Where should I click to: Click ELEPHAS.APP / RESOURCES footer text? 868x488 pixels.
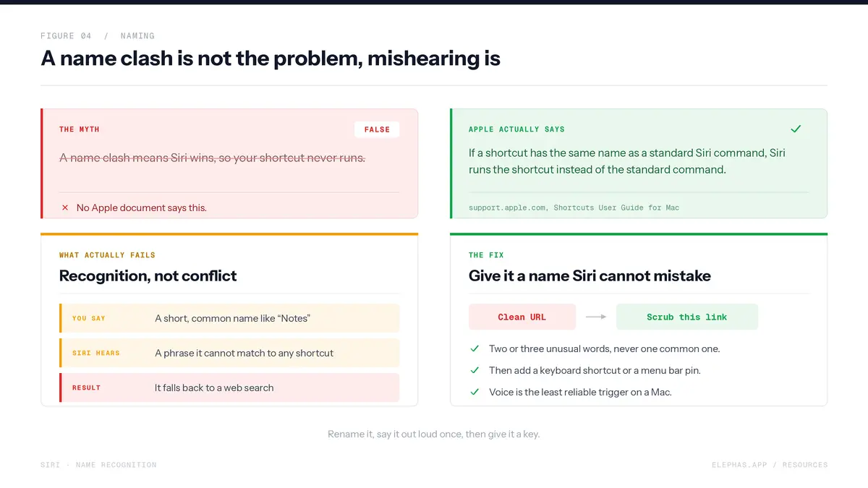tap(770, 465)
